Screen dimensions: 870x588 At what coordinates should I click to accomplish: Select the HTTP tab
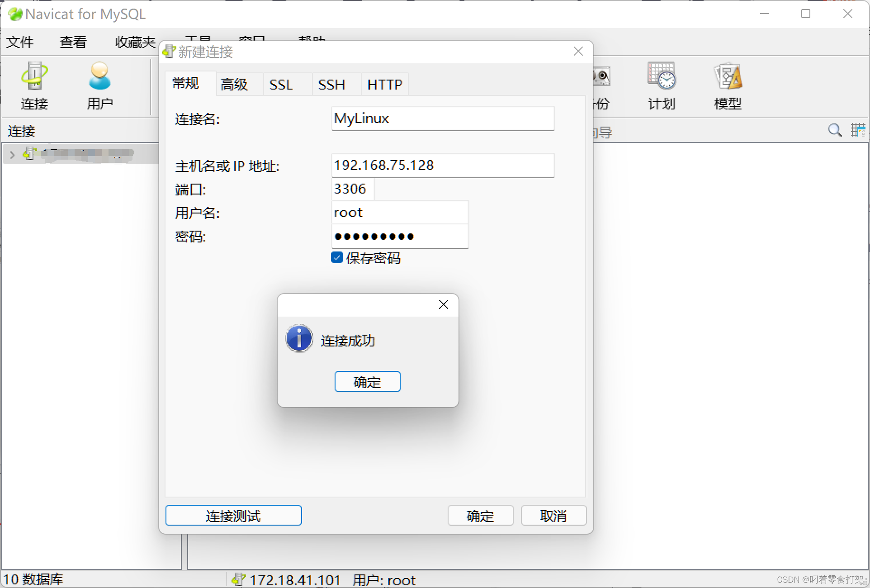coord(384,84)
